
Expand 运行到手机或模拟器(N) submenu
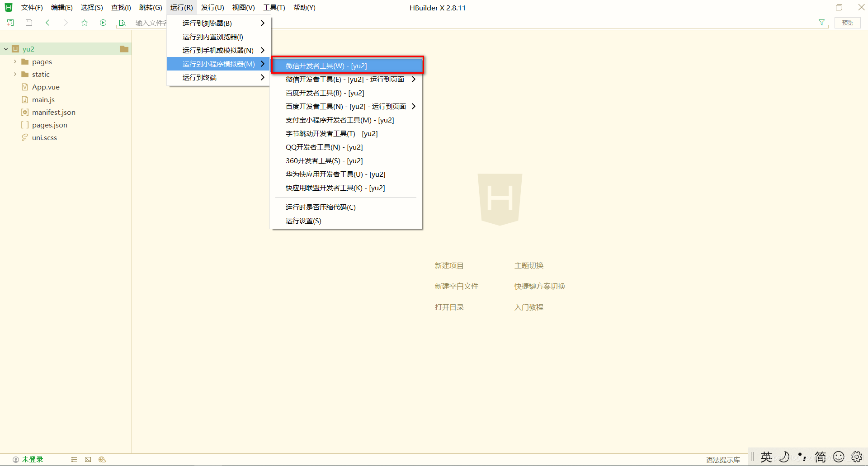click(219, 50)
